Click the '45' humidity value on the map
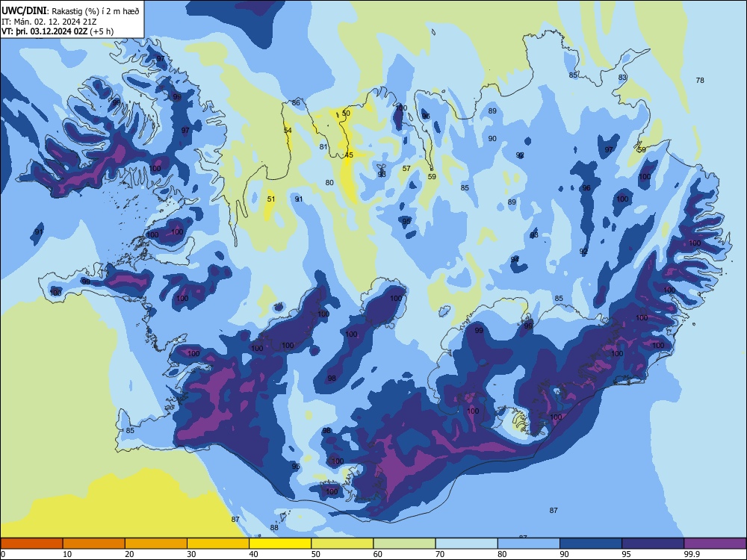This screenshot has height=560, width=747. 349,155
